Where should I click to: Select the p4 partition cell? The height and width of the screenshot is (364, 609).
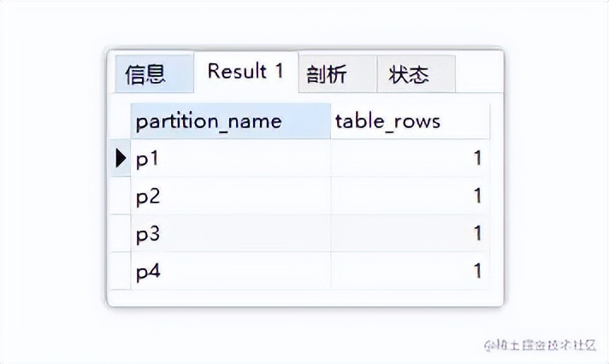[231, 271]
